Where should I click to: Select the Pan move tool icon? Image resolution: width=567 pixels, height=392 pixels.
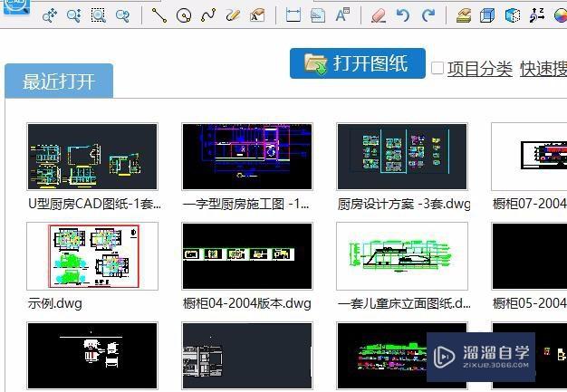point(50,15)
